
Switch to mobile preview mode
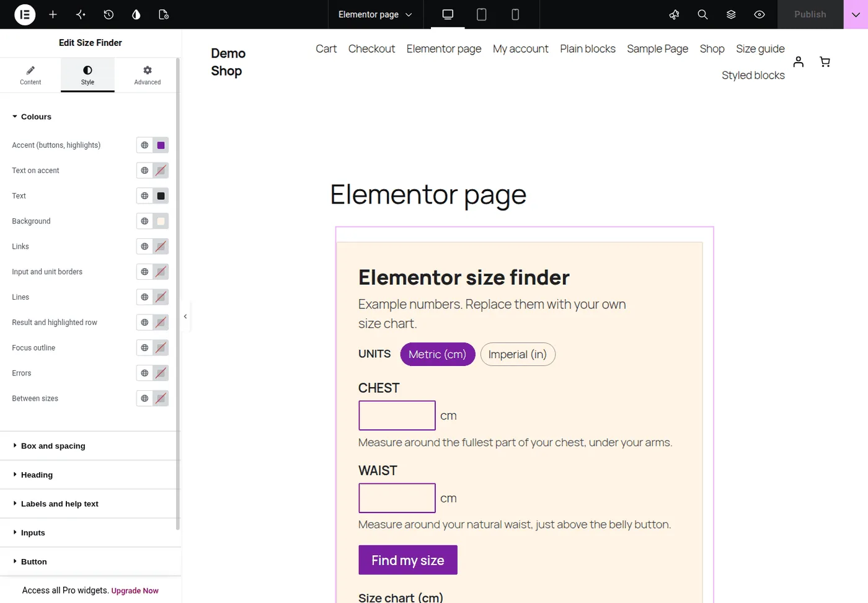click(x=515, y=14)
